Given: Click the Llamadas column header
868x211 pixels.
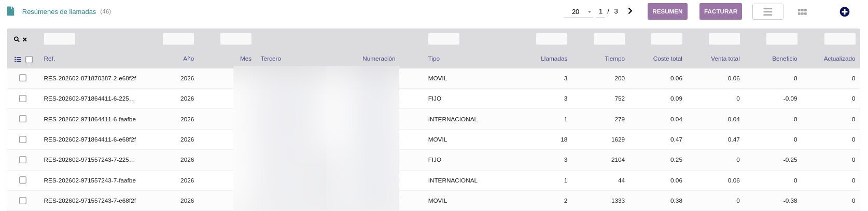Looking at the screenshot, I should click(554, 59).
